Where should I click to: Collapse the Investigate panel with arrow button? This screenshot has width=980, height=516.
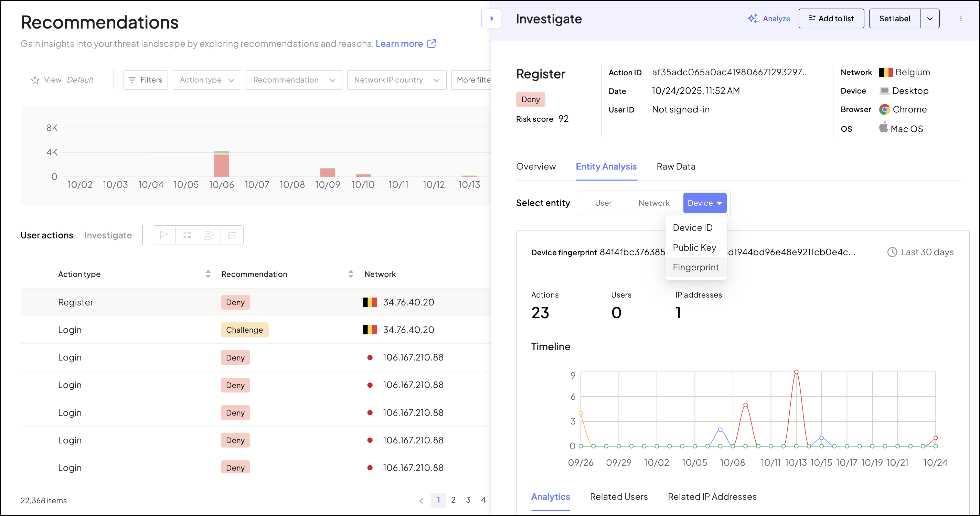click(x=491, y=19)
